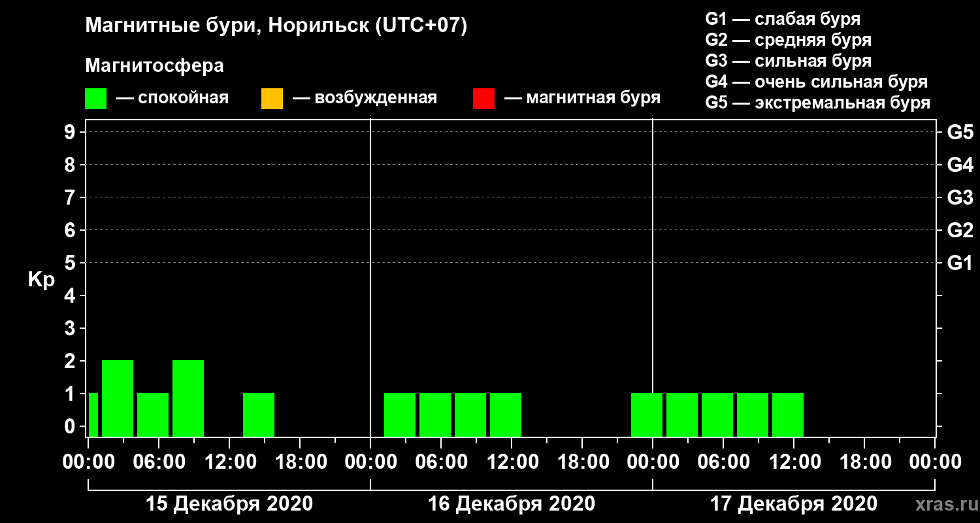
Task: Click the green 'спокойная' legend swatch
Action: (x=96, y=99)
